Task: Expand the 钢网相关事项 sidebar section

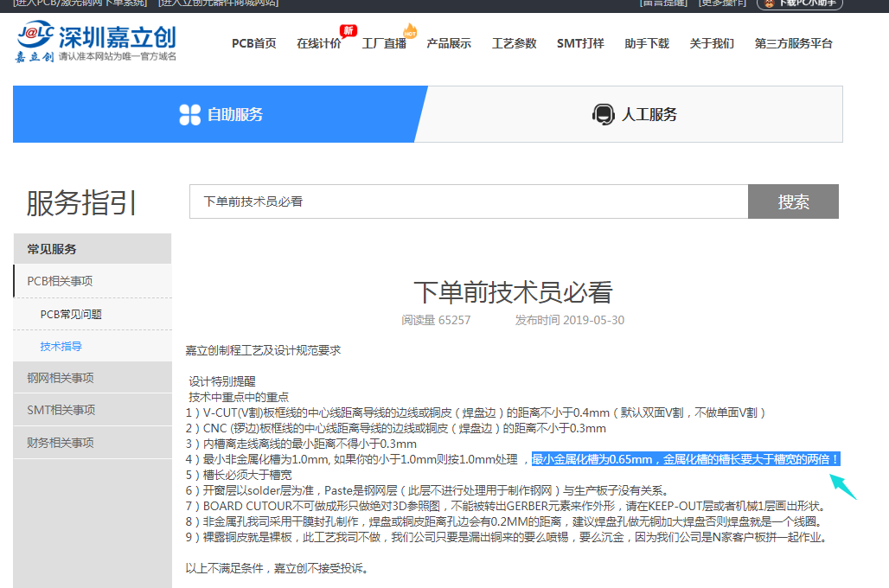Action: pyautogui.click(x=60, y=378)
